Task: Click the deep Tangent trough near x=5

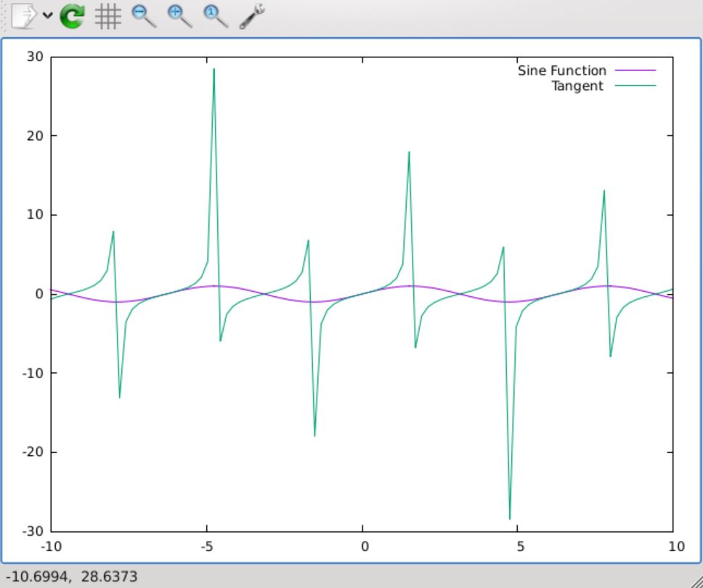Action: tap(510, 517)
